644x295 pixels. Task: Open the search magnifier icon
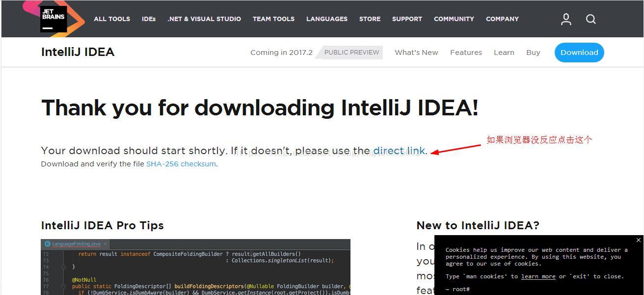click(591, 19)
